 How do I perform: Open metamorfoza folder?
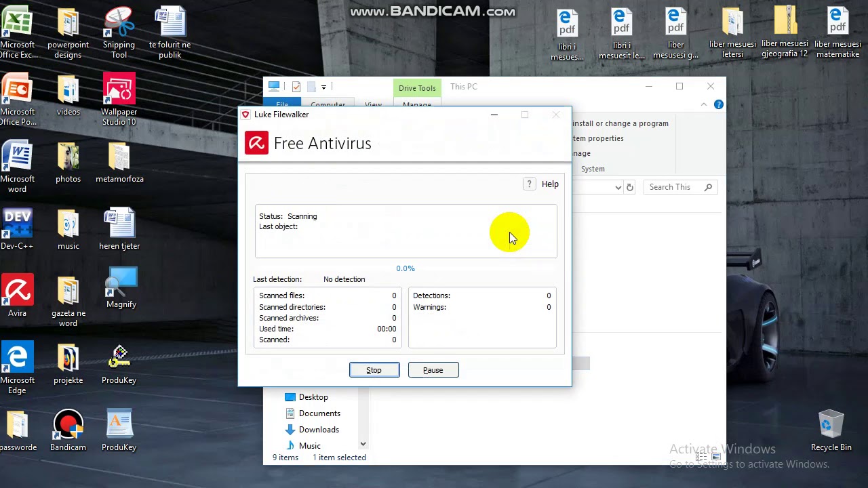pyautogui.click(x=119, y=163)
